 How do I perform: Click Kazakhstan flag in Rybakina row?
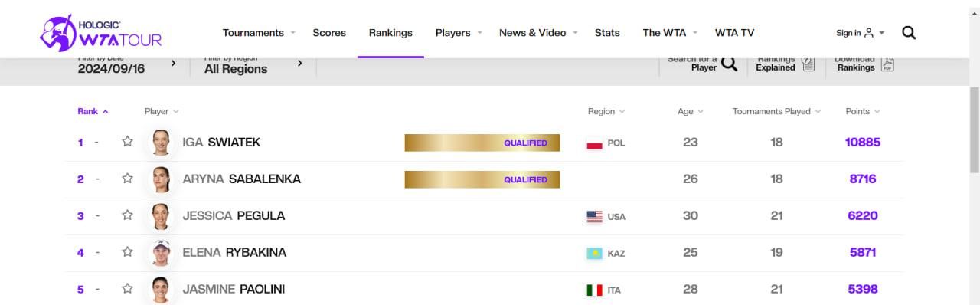[594, 253]
